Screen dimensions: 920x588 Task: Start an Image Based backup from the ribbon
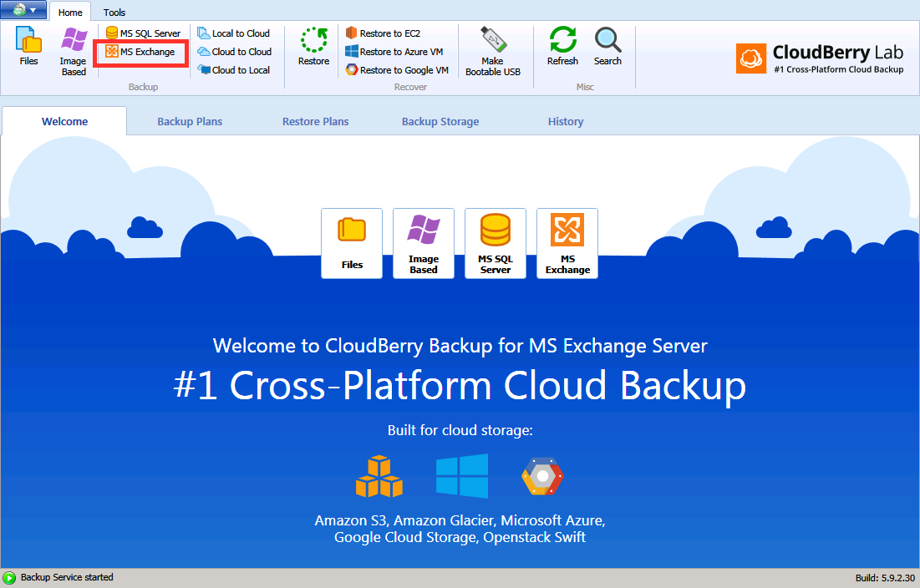tap(74, 52)
